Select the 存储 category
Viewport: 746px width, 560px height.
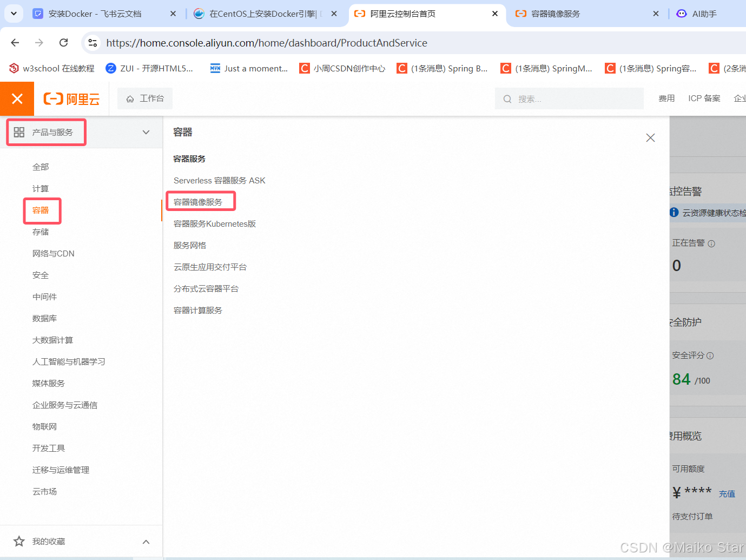click(x=41, y=232)
